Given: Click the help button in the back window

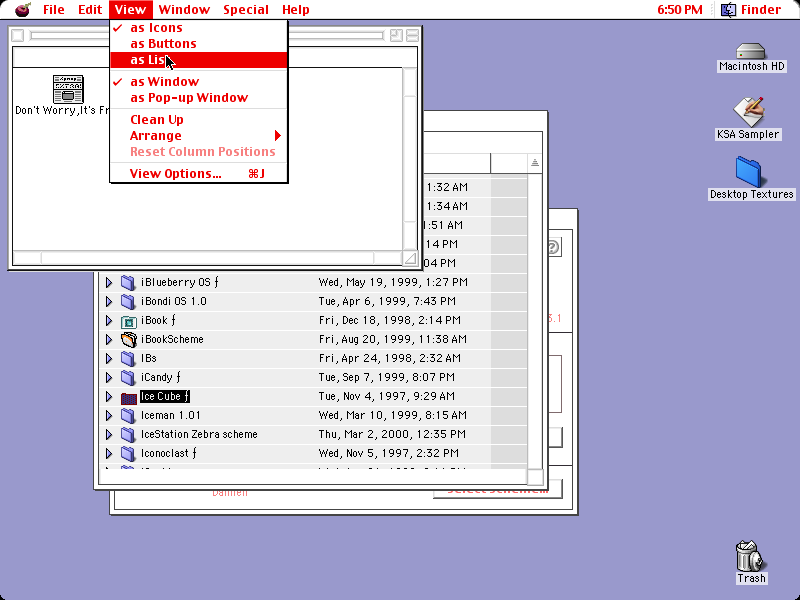Looking at the screenshot, I should [x=554, y=247].
